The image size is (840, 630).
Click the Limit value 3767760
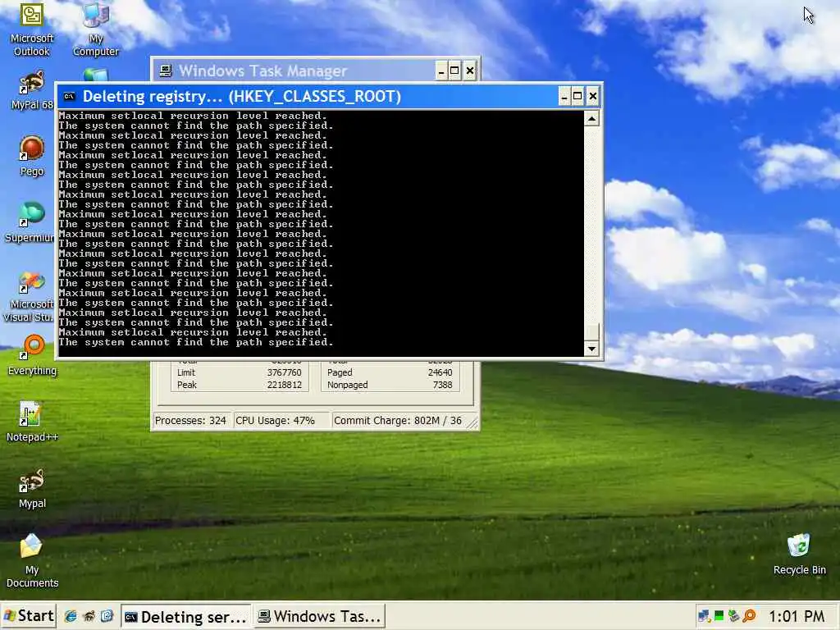[x=284, y=372]
